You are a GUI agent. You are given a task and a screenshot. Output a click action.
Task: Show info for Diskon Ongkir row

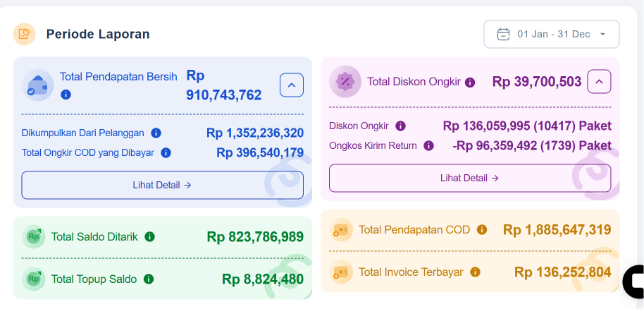[x=400, y=126]
